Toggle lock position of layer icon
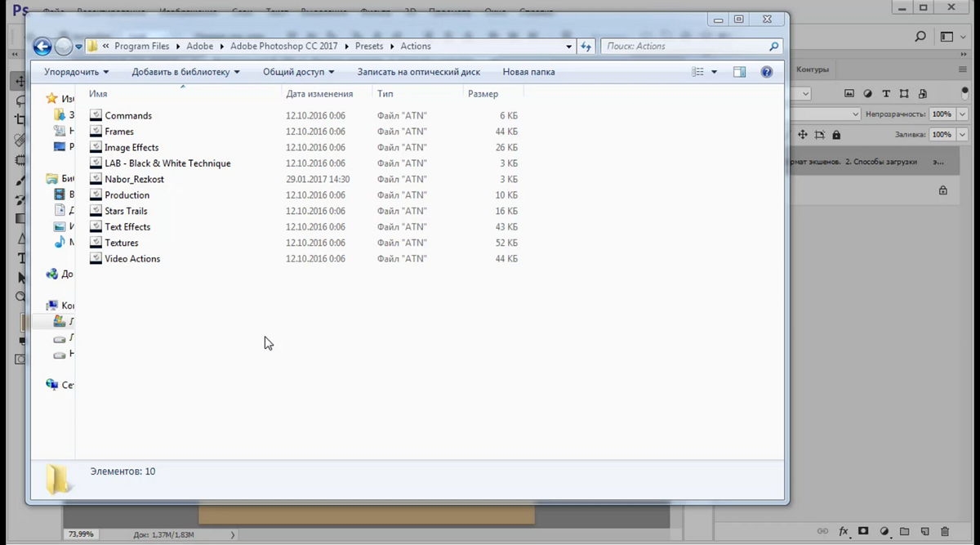The width and height of the screenshot is (980, 545). 802,134
